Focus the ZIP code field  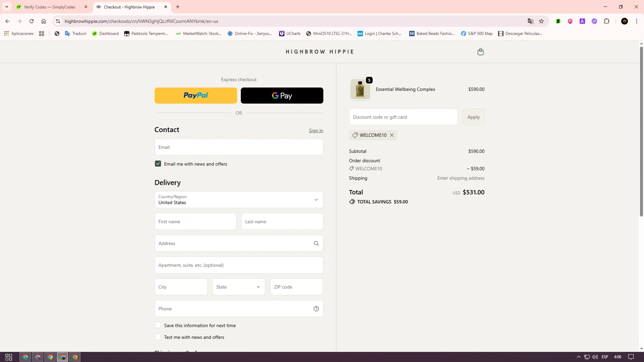[x=296, y=287]
